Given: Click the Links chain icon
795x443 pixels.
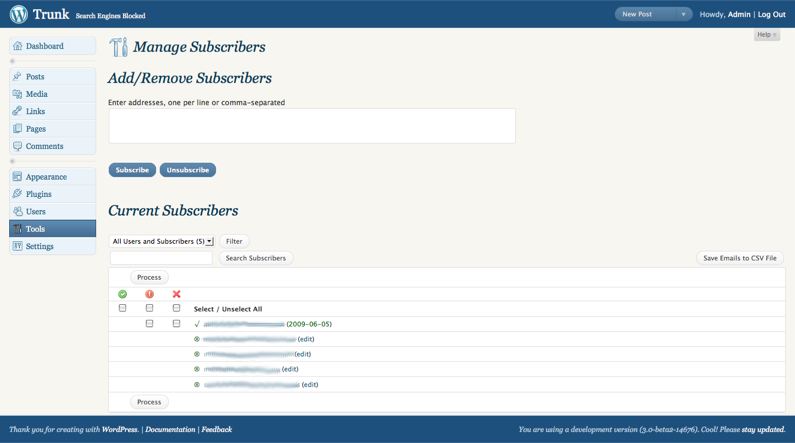Looking at the screenshot, I should click(x=17, y=111).
